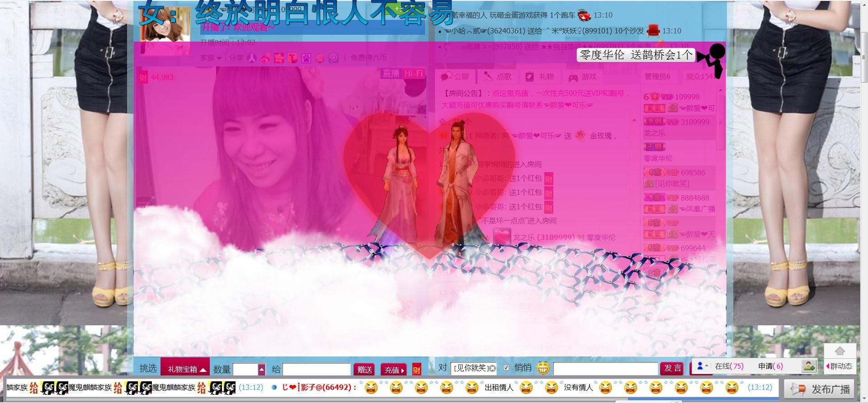Click the third red packet 财 icon
Screen dimensions: 868x403
[548, 208]
